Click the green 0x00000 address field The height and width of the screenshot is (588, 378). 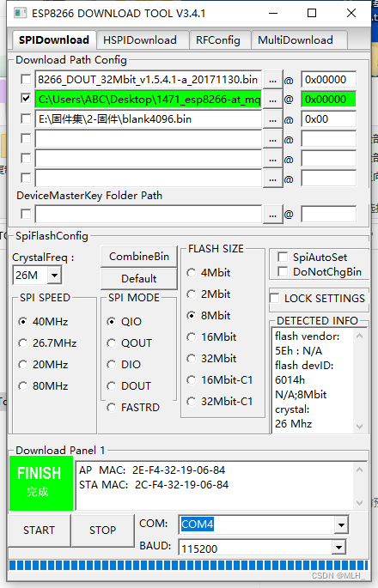click(328, 100)
